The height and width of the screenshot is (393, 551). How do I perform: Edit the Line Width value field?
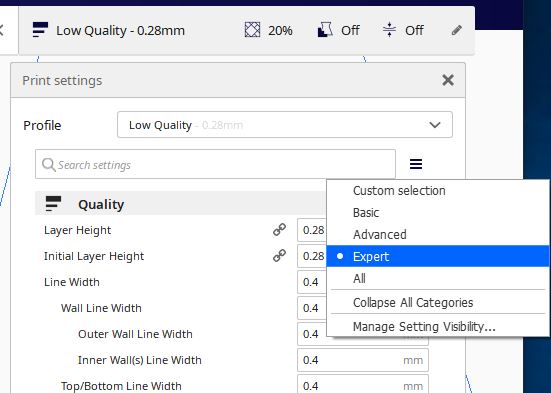tap(312, 282)
